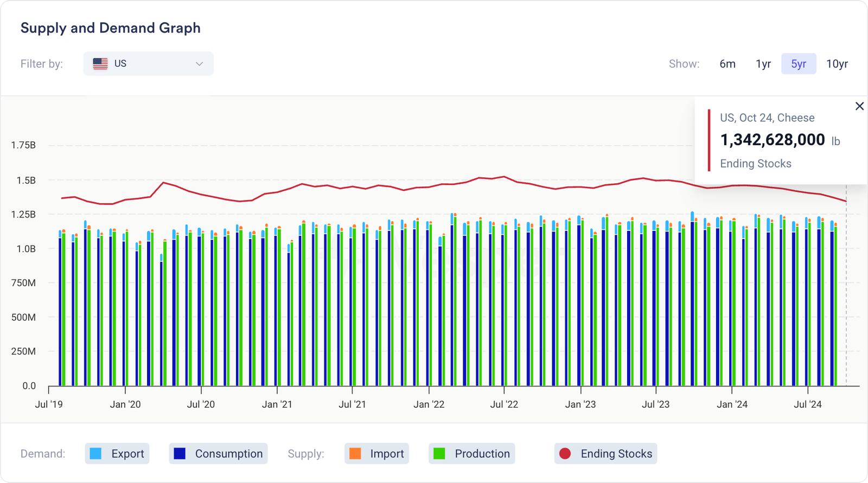
Task: Expand the country filter chevron
Action: tap(199, 64)
